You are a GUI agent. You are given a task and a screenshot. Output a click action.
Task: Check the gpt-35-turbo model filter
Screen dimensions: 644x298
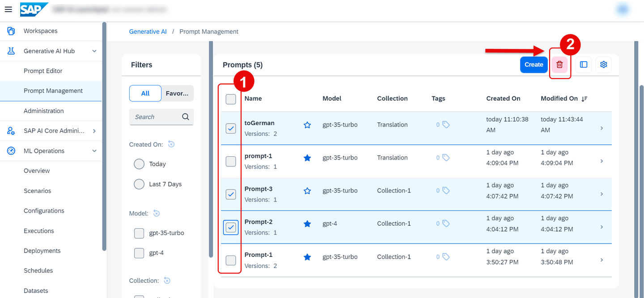click(x=139, y=233)
